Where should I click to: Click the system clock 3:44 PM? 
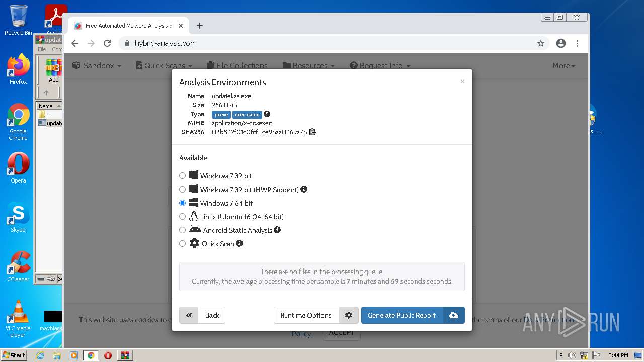point(618,355)
